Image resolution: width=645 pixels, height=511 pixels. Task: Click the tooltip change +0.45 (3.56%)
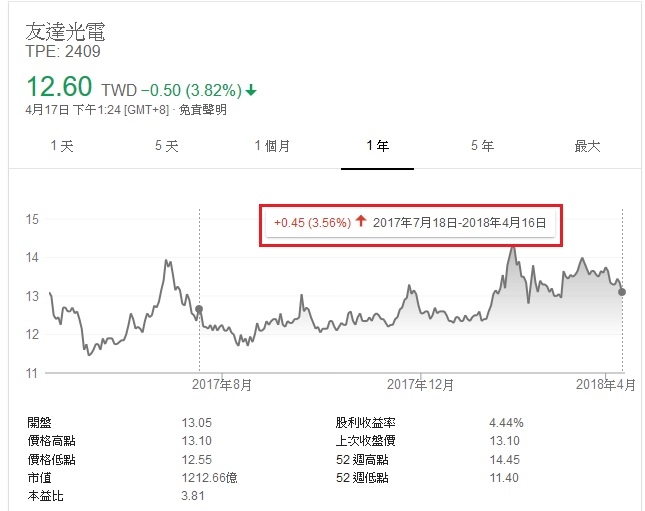point(313,223)
